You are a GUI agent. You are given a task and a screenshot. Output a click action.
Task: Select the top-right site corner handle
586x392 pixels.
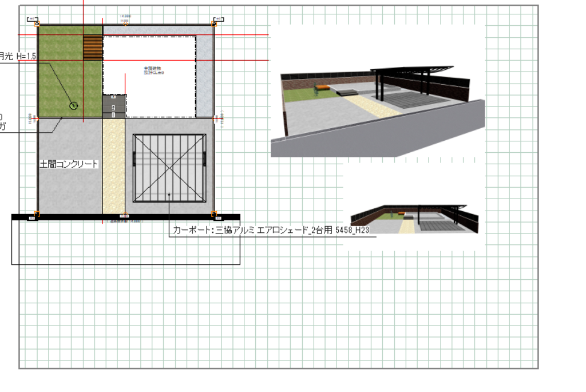(214, 24)
